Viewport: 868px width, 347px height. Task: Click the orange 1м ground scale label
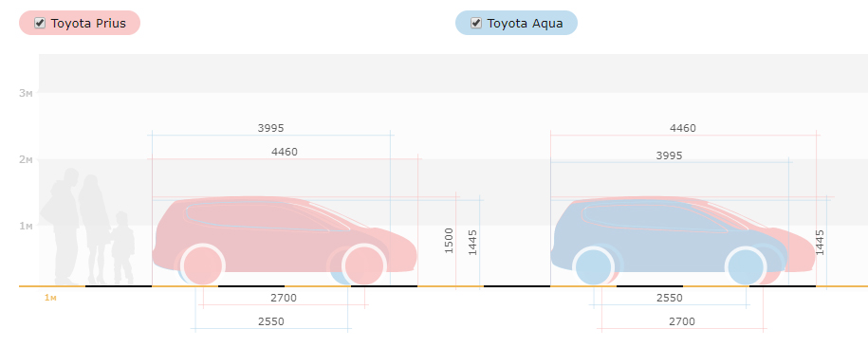point(50,298)
